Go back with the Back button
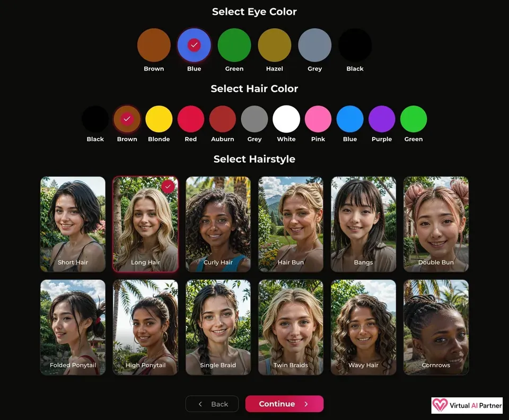 (x=212, y=404)
